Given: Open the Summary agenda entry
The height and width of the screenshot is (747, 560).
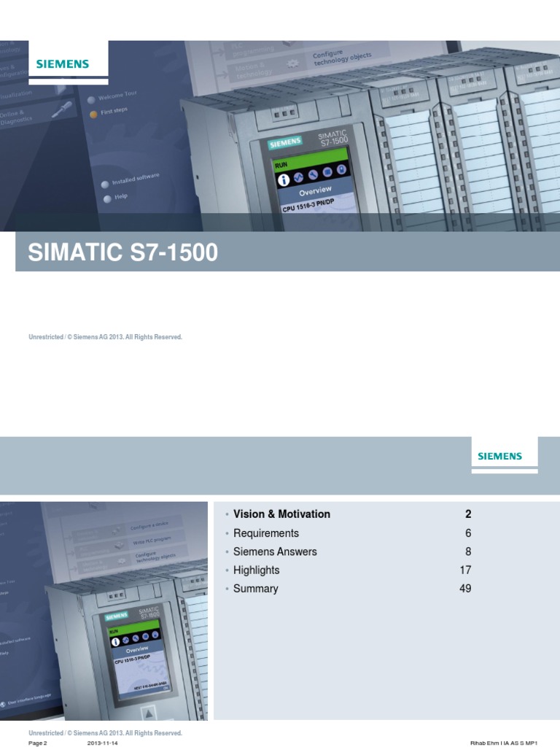Looking at the screenshot, I should [x=255, y=589].
